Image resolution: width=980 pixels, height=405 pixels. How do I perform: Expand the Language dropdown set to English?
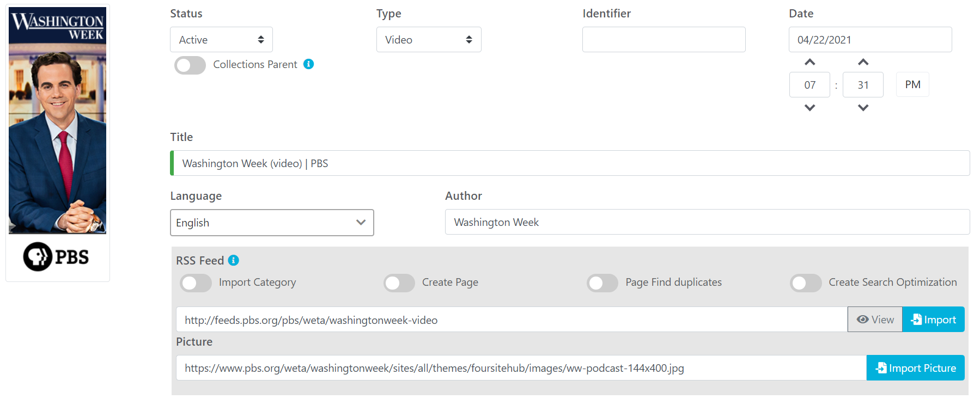click(x=272, y=223)
